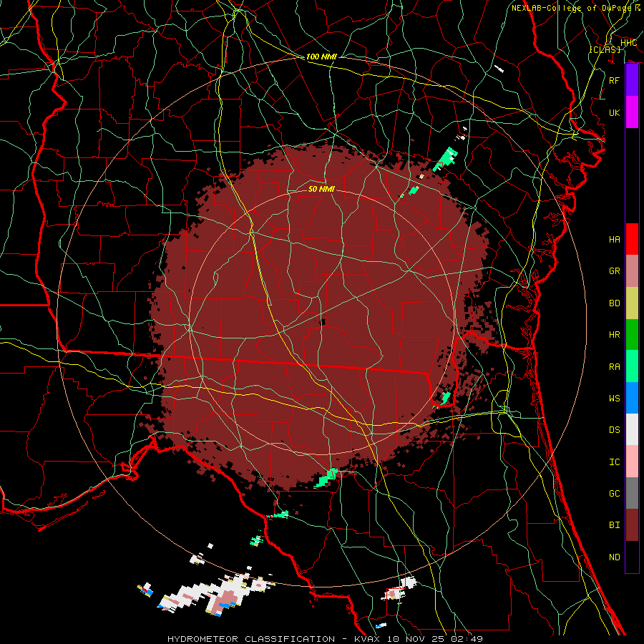
Task: Click the DS white legend swatch
Action: [x=632, y=429]
